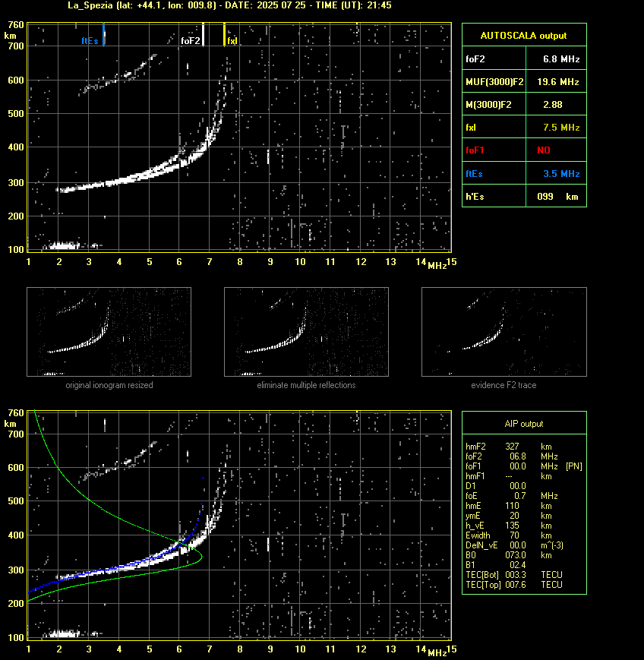Screen dimensions: 644x660
Task: Select the red foF1 value 'NO'
Action: (x=544, y=150)
